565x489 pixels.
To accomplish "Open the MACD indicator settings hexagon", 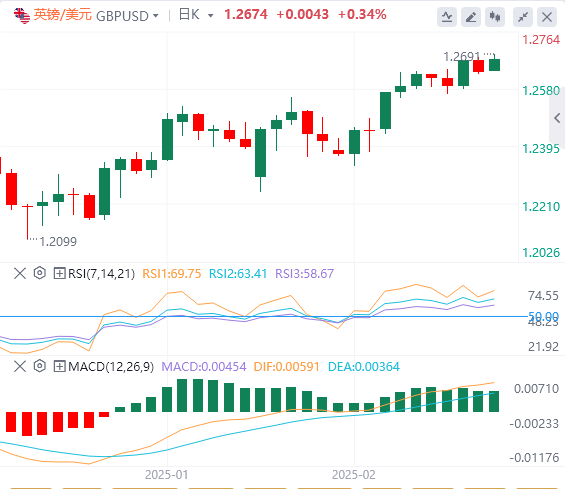I will 40,366.
